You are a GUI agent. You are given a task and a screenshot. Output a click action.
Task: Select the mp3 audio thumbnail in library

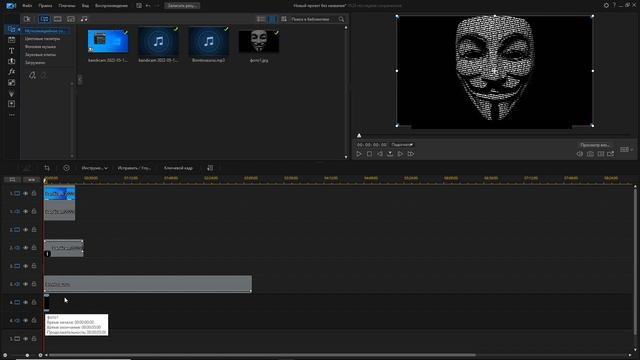coord(209,41)
